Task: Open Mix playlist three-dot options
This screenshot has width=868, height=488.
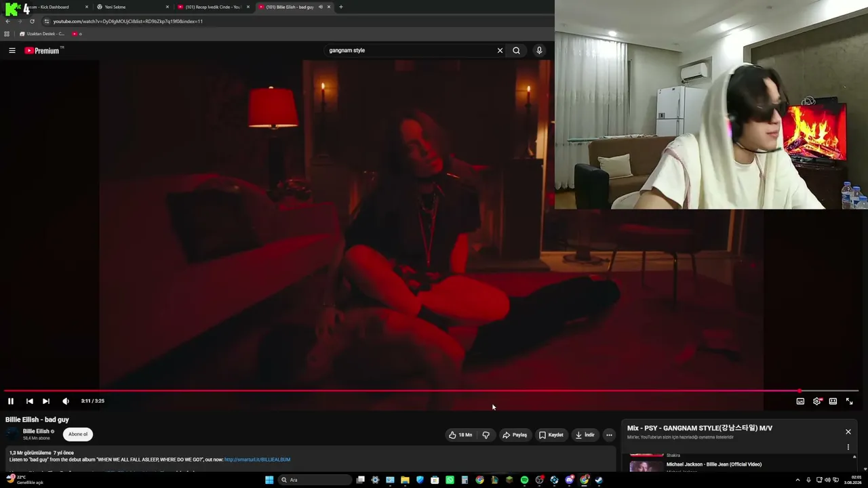Action: (x=848, y=447)
